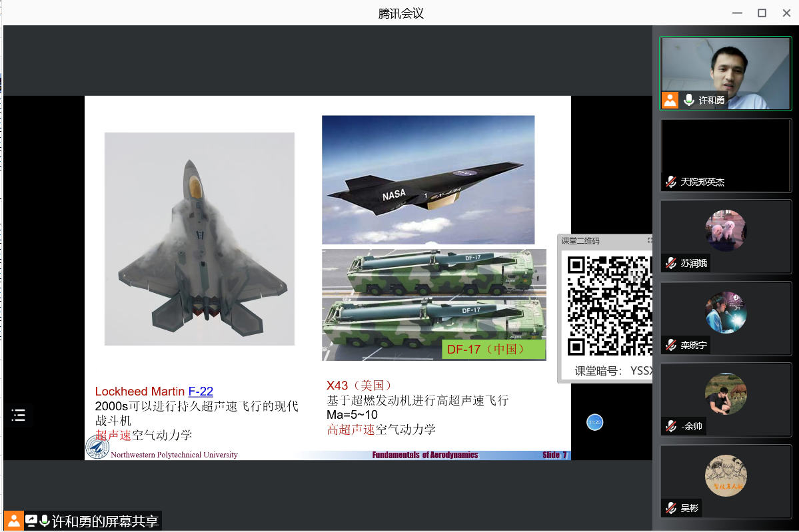Maximize the 腾讯会议 window
This screenshot has height=532, width=799.
[x=762, y=13]
